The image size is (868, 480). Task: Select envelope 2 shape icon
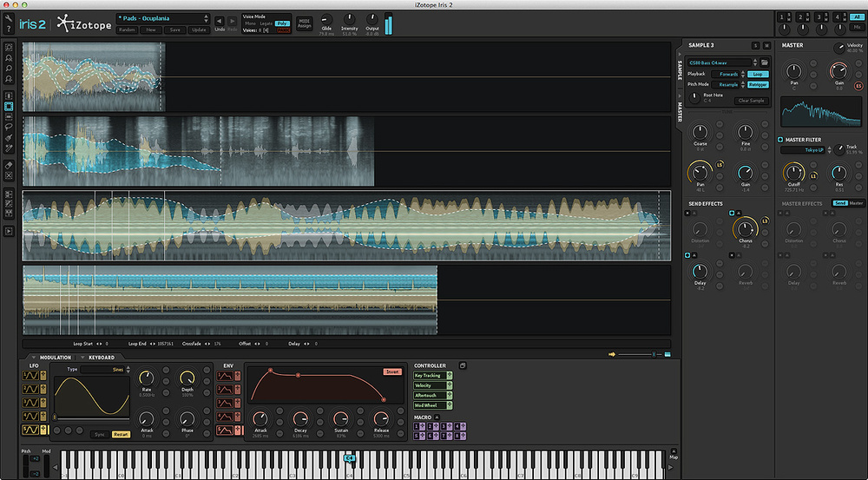[x=225, y=390]
